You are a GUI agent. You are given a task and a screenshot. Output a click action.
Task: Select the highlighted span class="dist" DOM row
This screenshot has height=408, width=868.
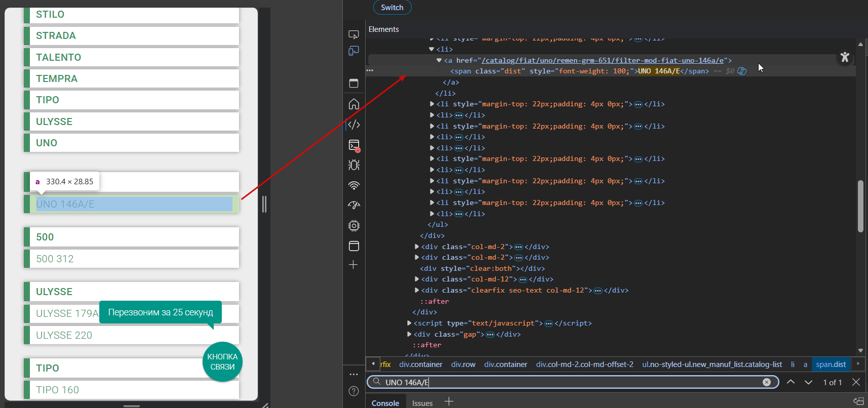(x=611, y=71)
